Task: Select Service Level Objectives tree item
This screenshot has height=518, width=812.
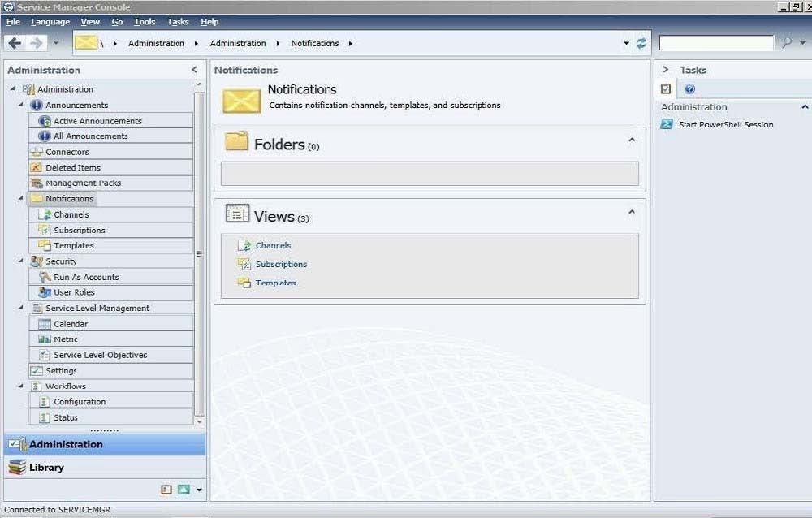Action: pyautogui.click(x=101, y=355)
